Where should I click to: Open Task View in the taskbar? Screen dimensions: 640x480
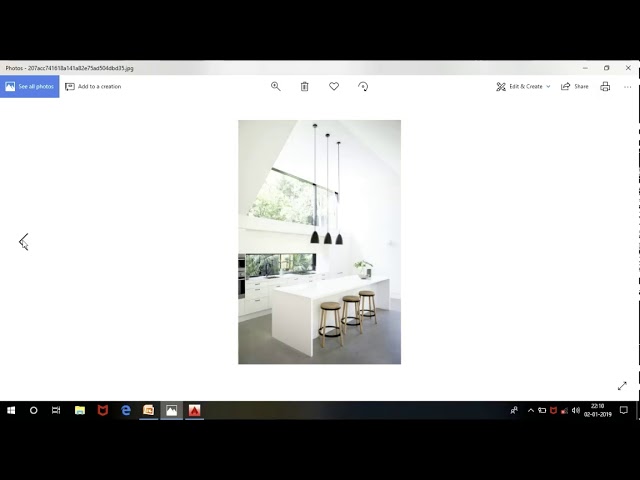click(x=56, y=410)
